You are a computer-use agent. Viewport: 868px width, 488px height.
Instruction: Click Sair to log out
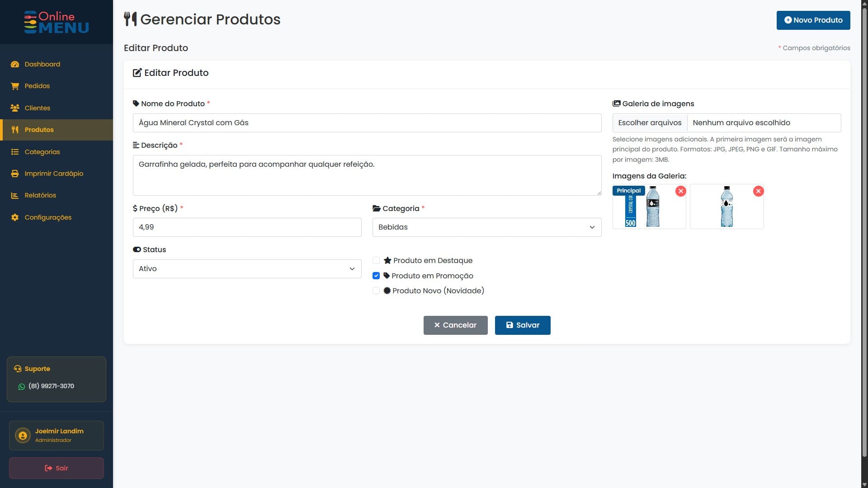pyautogui.click(x=56, y=468)
